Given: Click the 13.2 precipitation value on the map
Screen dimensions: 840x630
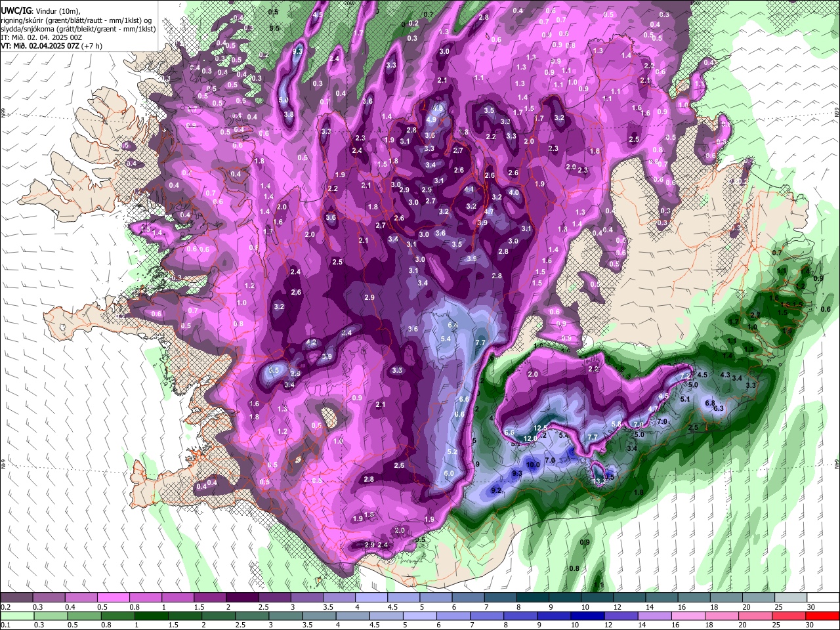Looking at the screenshot, I should click(x=598, y=480).
